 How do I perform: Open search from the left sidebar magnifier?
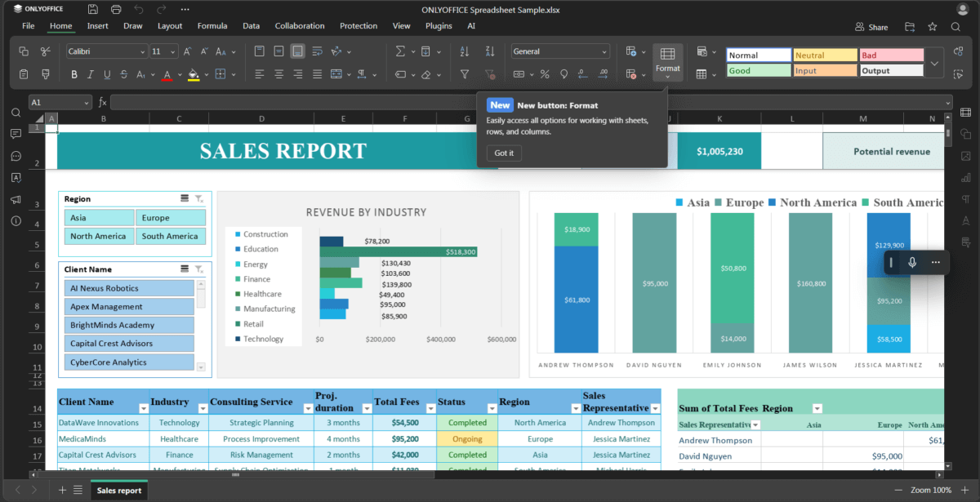tap(16, 113)
